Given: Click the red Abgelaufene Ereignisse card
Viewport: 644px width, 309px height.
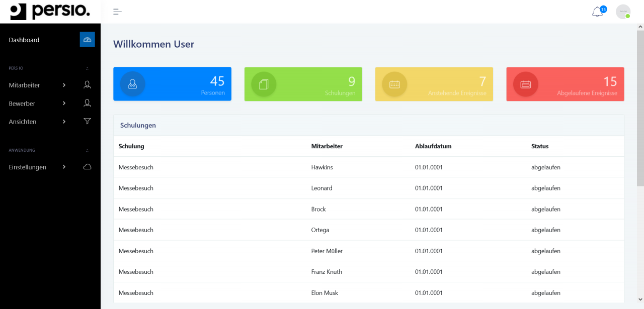Looking at the screenshot, I should pyautogui.click(x=565, y=84).
